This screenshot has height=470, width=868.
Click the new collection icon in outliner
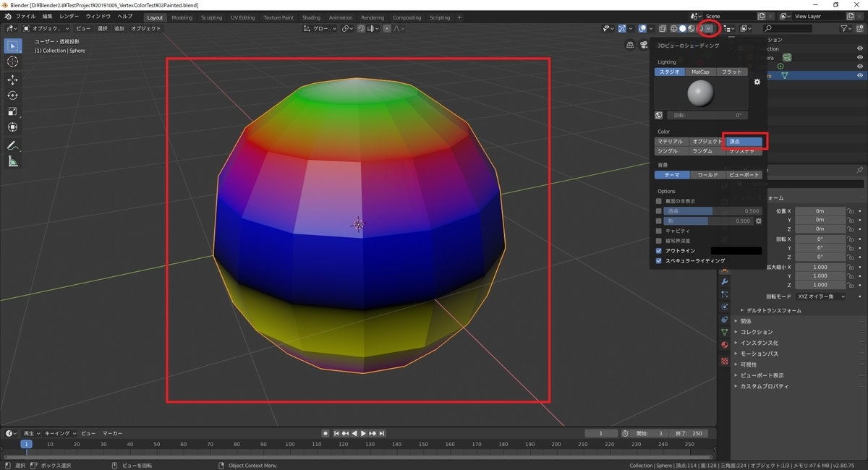(x=860, y=28)
